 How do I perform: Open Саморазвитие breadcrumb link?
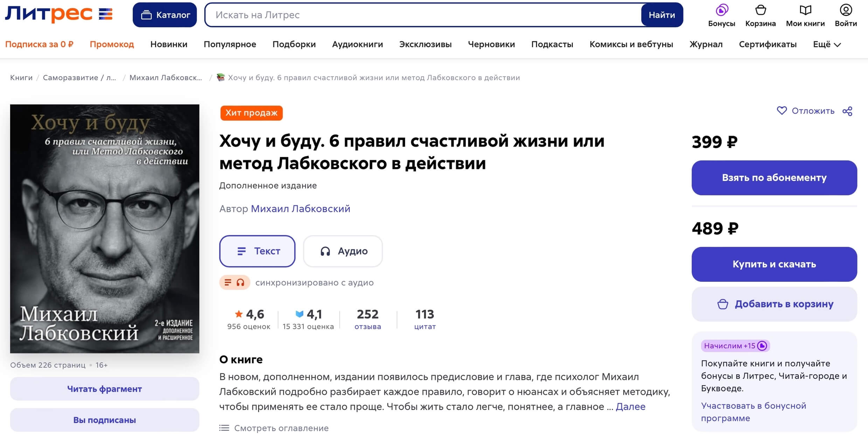point(79,78)
